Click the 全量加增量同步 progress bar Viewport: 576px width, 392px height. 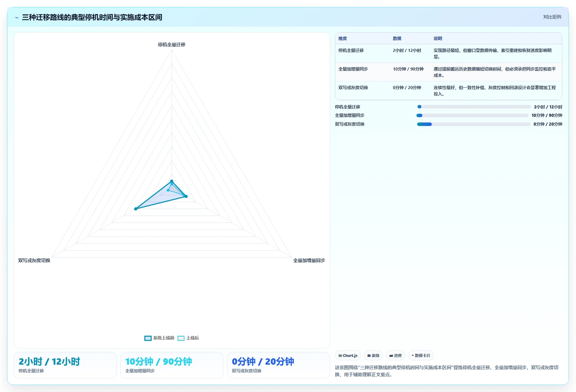(472, 115)
